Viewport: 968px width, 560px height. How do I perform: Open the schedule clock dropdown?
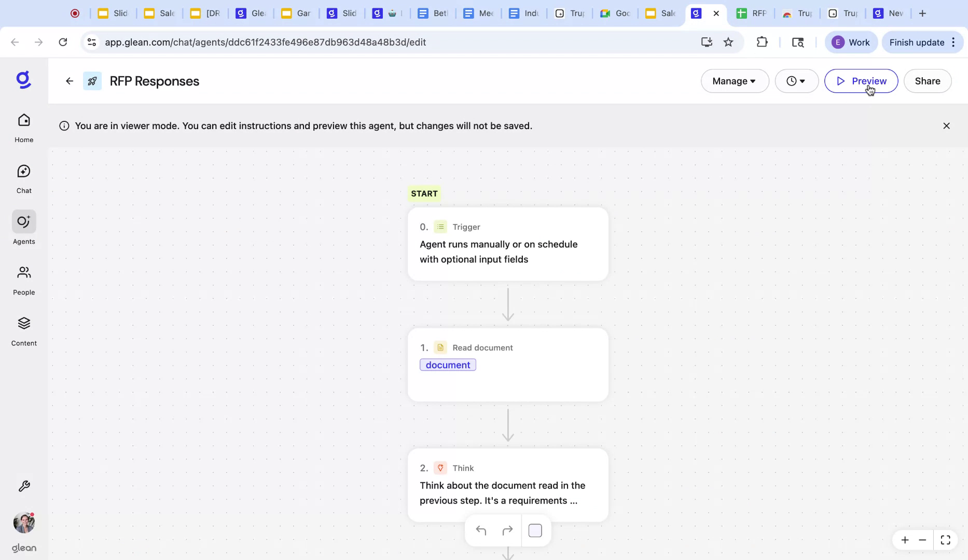tap(797, 81)
